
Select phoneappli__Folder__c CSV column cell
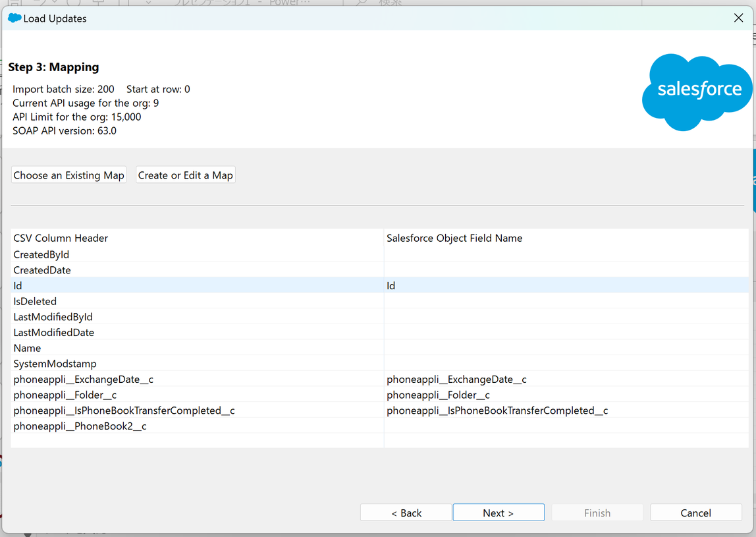[197, 395]
